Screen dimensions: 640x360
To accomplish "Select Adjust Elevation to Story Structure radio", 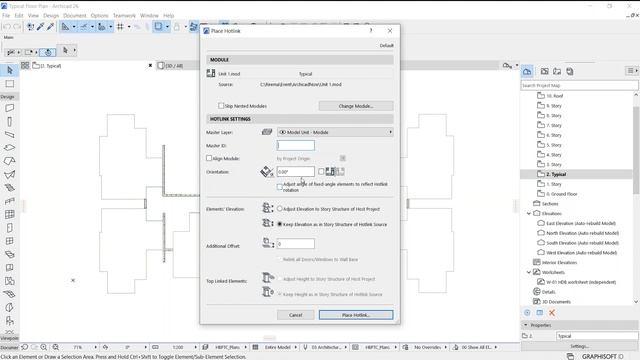I will [x=280, y=209].
